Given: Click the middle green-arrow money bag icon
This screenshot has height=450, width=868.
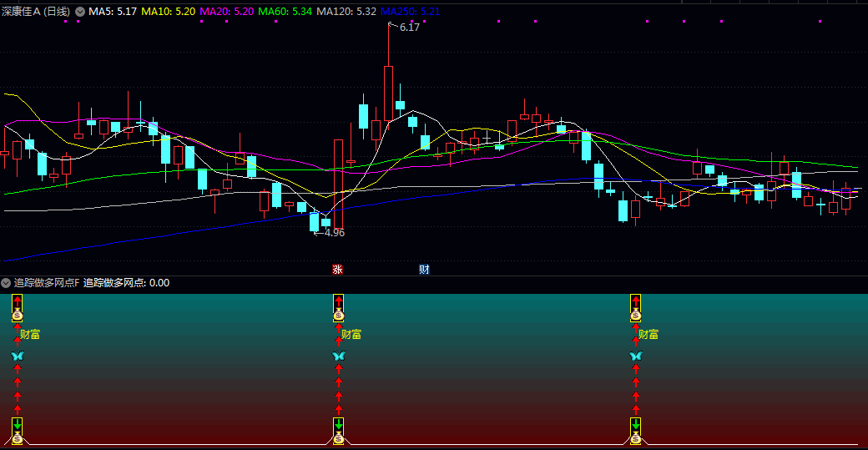Looking at the screenshot, I should (339, 431).
